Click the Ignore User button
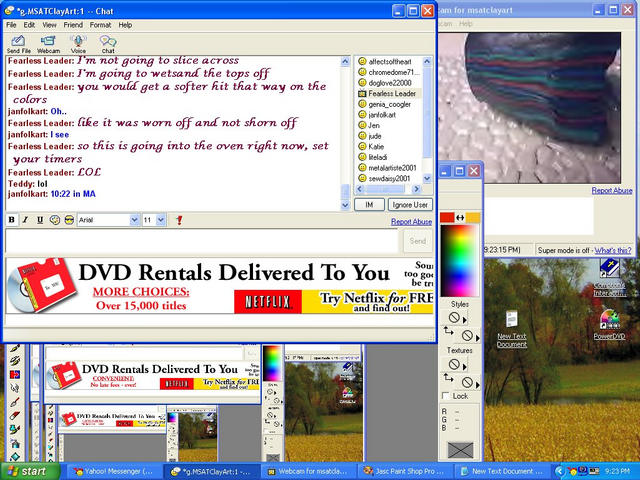Viewport: 640px width, 480px height. [x=410, y=205]
